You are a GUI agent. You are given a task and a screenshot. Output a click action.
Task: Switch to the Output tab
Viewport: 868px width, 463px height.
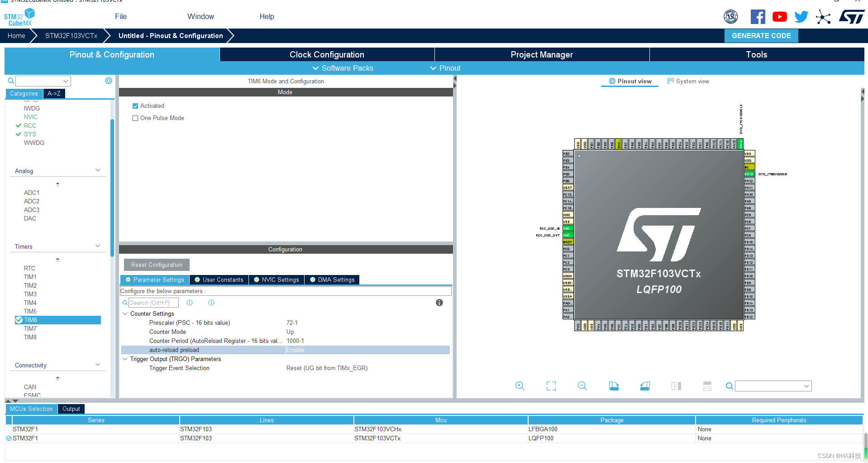[x=71, y=409]
